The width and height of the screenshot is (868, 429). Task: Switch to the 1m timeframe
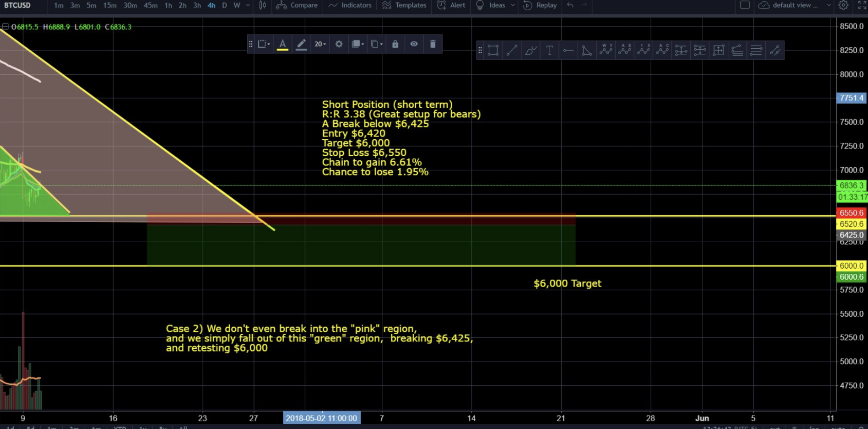(x=59, y=5)
